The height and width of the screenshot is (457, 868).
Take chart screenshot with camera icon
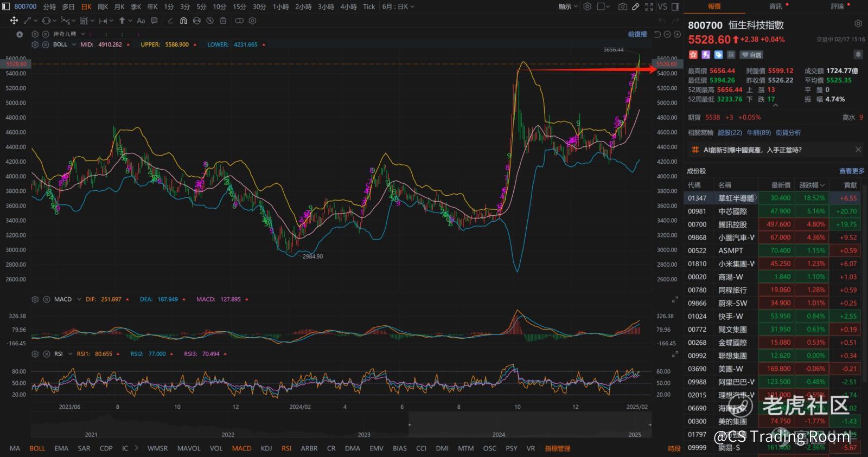[x=623, y=7]
